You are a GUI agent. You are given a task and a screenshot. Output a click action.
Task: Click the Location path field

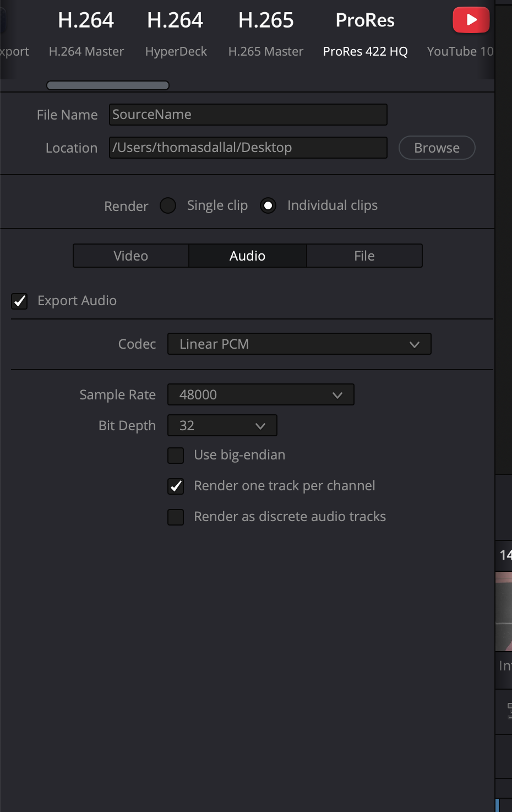click(248, 148)
